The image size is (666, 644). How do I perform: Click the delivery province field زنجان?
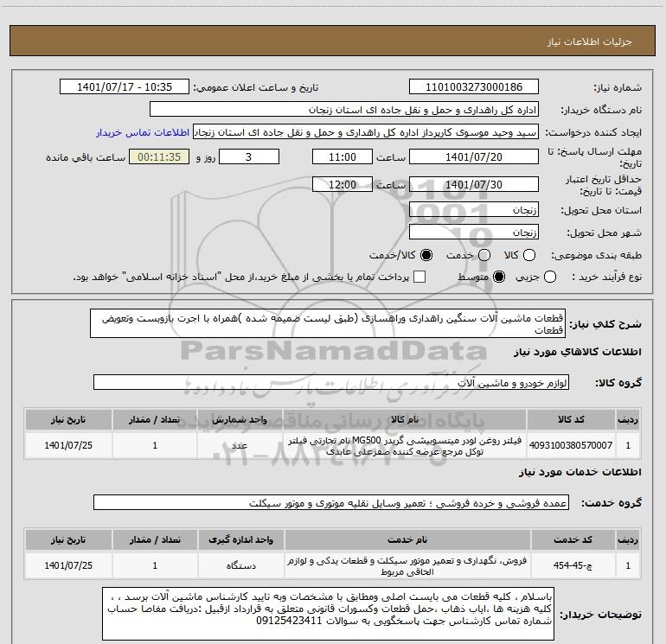(474, 209)
